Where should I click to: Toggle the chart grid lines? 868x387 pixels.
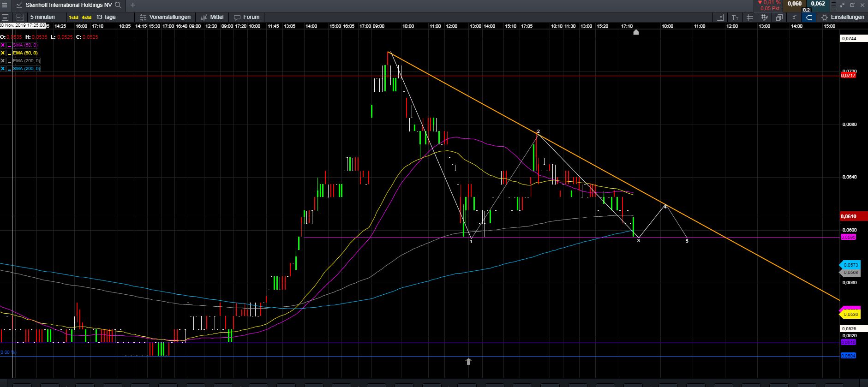tap(750, 18)
